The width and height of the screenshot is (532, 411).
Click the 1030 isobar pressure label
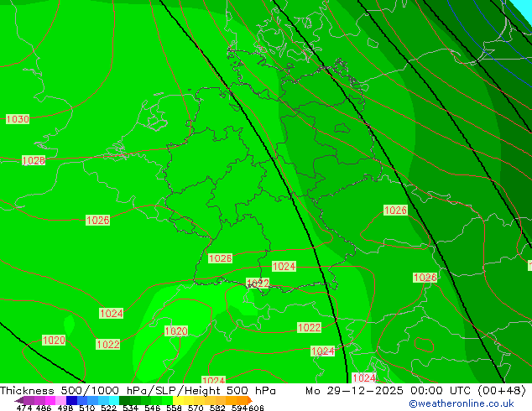click(x=18, y=119)
